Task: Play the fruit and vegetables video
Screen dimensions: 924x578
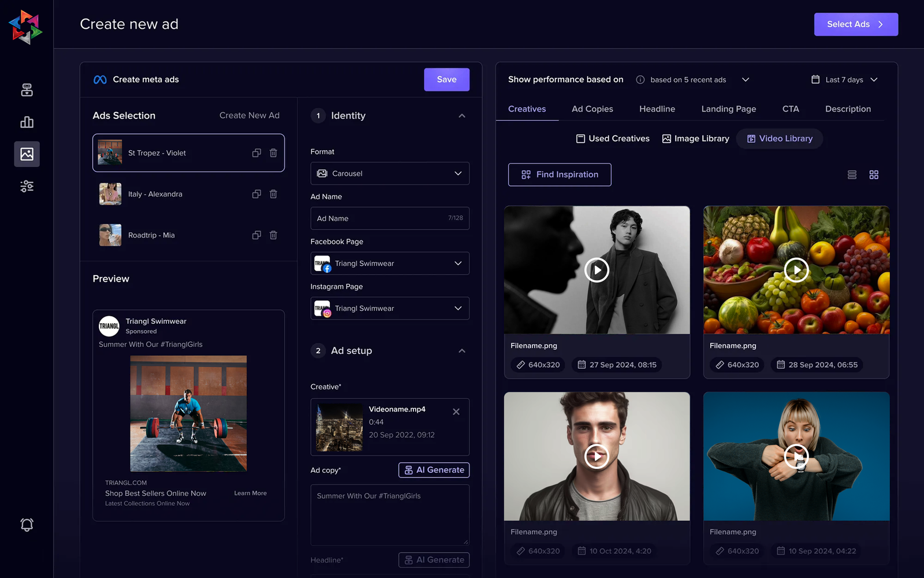Action: point(796,270)
